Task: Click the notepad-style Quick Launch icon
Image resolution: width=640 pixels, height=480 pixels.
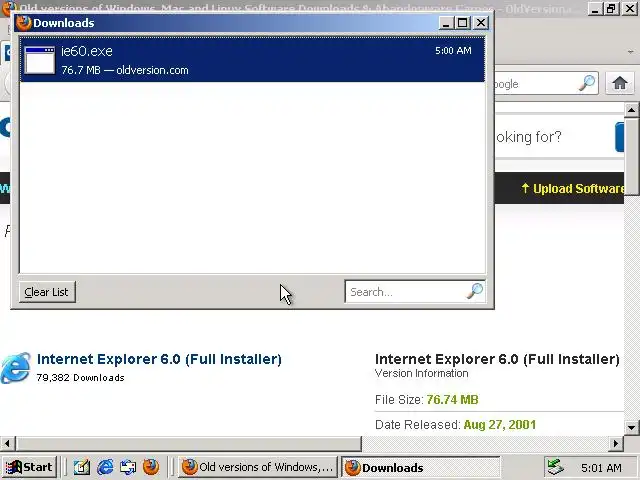Action: 82,467
